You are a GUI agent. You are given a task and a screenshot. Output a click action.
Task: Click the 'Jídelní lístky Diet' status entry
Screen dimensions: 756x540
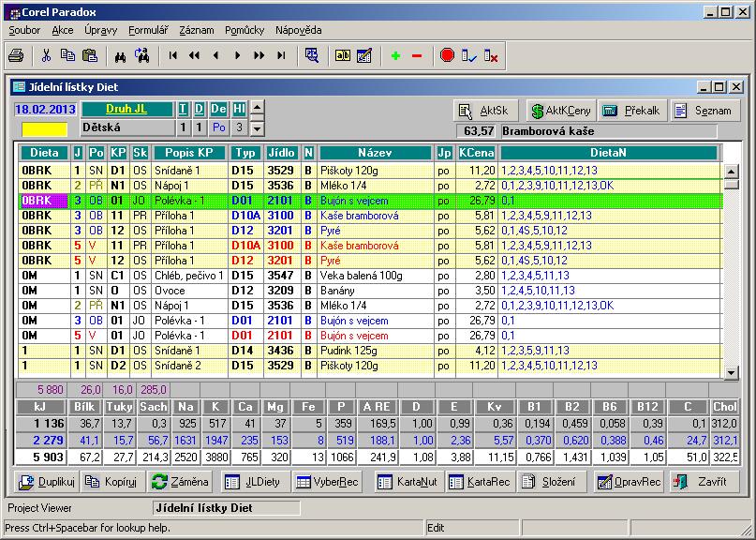pos(227,508)
